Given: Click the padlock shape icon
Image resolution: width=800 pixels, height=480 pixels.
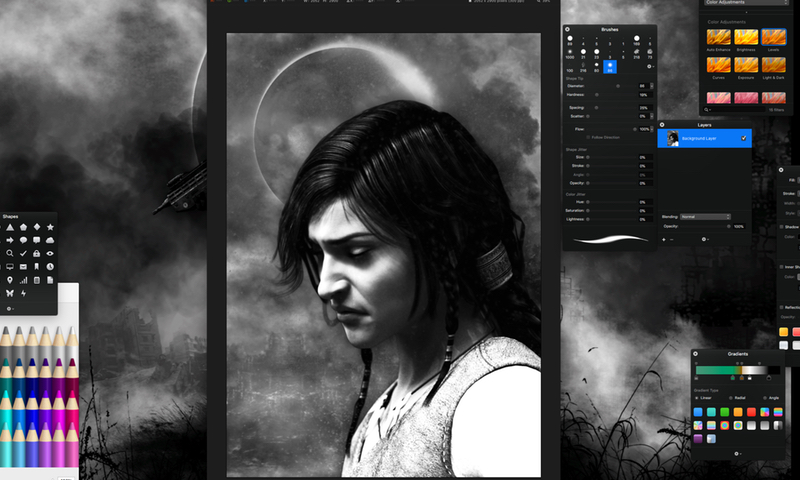Looking at the screenshot, I should [x=37, y=254].
